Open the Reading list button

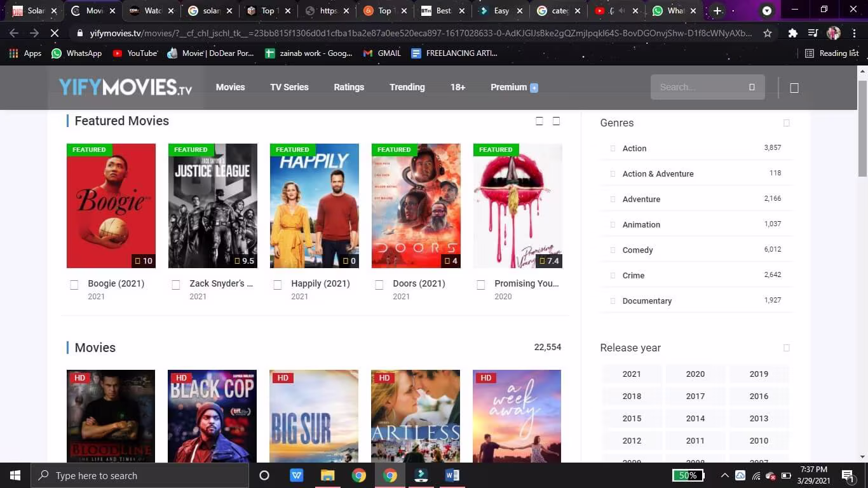pyautogui.click(x=832, y=53)
